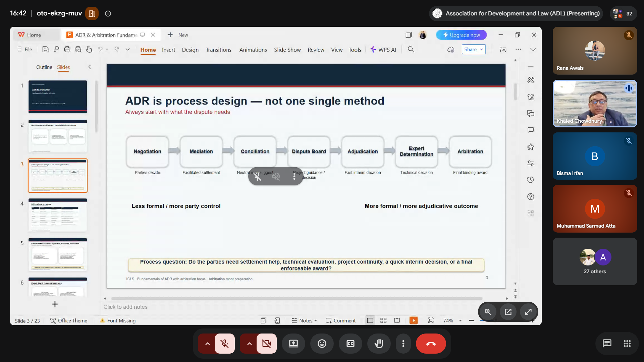Open activities grid icon in Meet
The image size is (644, 362).
click(x=627, y=344)
